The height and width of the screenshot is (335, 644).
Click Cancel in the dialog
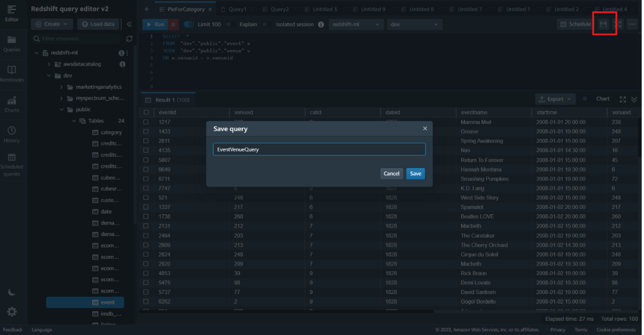click(391, 174)
